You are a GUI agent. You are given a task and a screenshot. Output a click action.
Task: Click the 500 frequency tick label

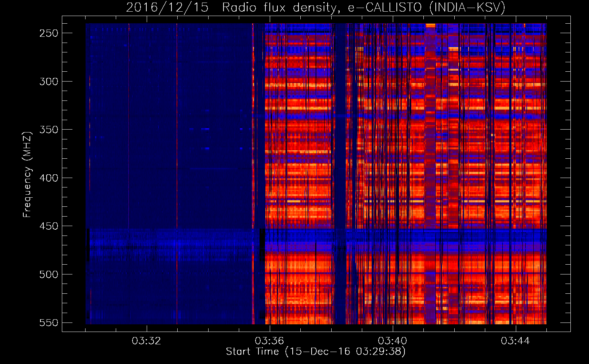[x=49, y=274]
